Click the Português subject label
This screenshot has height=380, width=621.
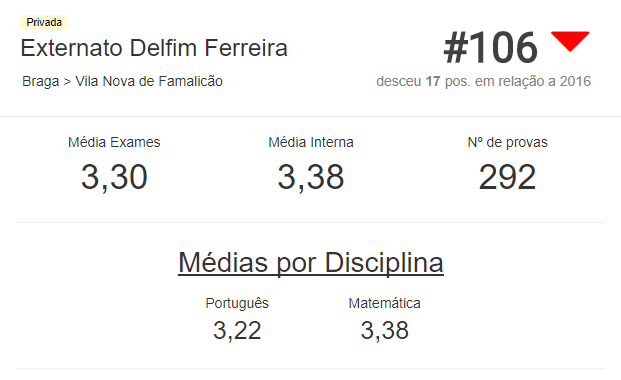point(237,304)
